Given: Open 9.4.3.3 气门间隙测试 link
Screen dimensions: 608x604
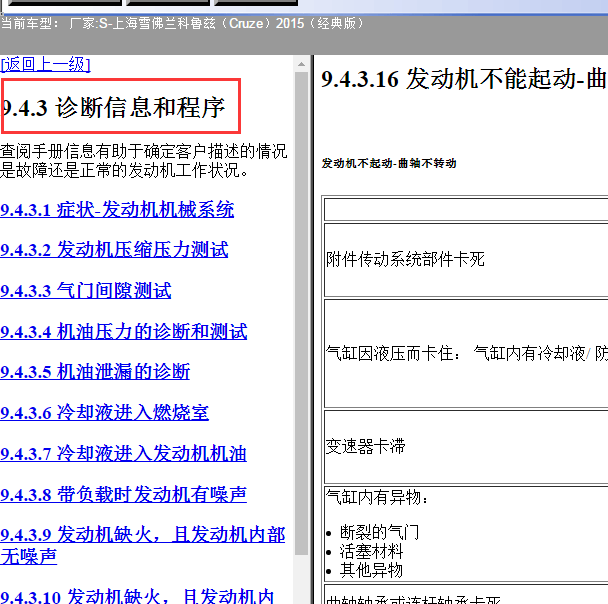Looking at the screenshot, I should click(85, 290).
